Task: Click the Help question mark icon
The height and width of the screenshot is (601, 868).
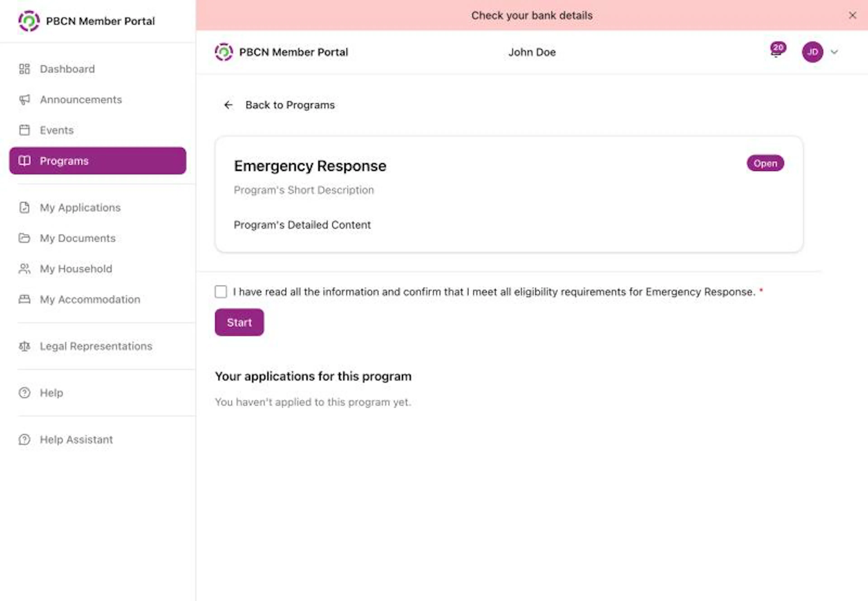Action: coord(24,393)
